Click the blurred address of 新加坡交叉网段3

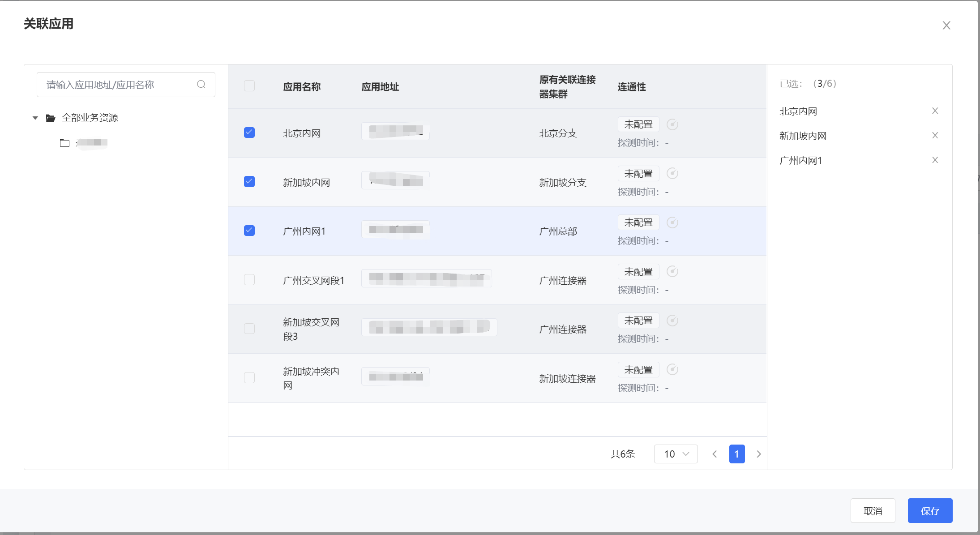(x=429, y=327)
